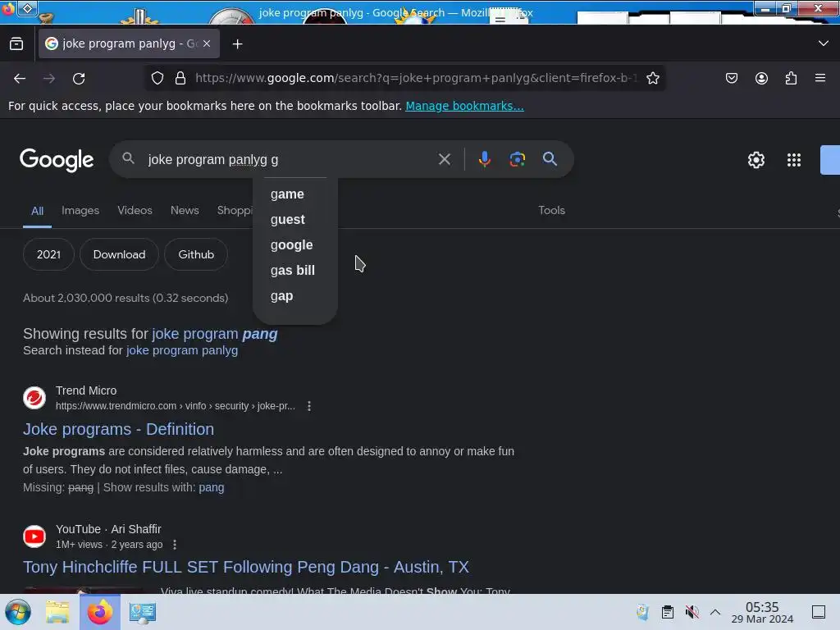The height and width of the screenshot is (630, 840).
Task: Open the Trend Micro result options dots
Action: (309, 406)
